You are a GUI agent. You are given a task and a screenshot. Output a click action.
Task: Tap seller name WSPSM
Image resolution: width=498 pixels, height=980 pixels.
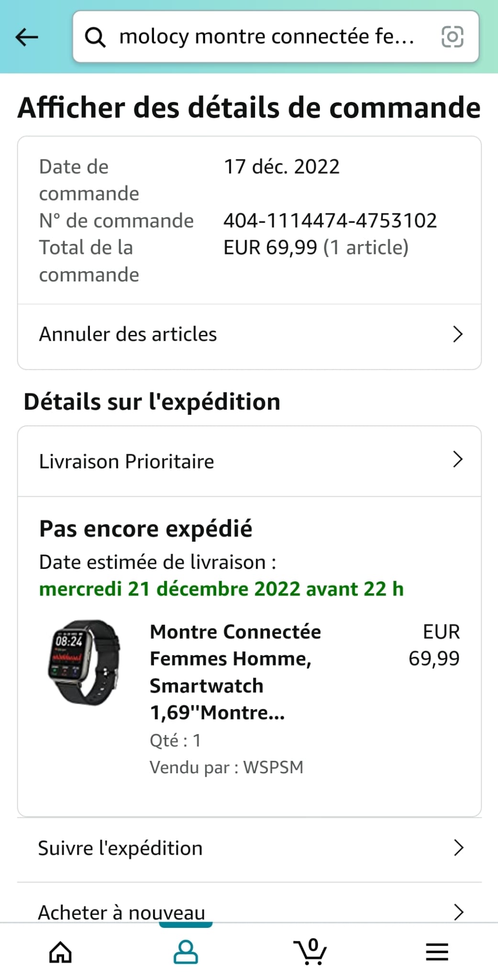click(x=273, y=768)
